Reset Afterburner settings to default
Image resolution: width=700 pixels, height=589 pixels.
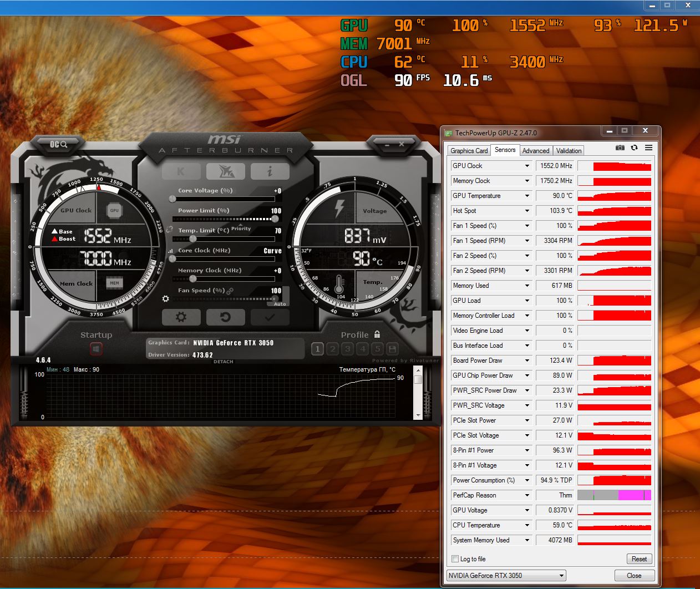[225, 317]
